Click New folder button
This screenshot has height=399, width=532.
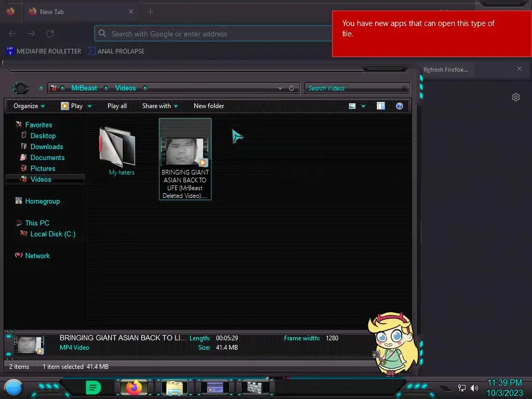(209, 106)
